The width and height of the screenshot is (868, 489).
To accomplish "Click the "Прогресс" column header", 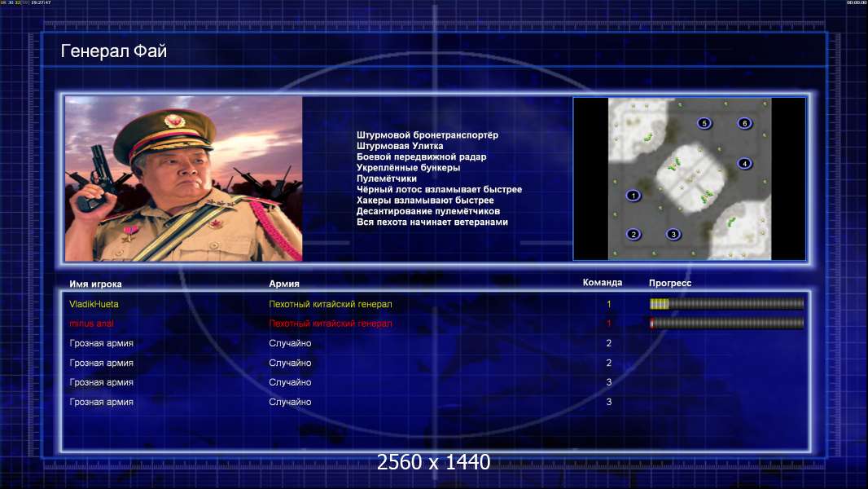I will click(x=670, y=283).
